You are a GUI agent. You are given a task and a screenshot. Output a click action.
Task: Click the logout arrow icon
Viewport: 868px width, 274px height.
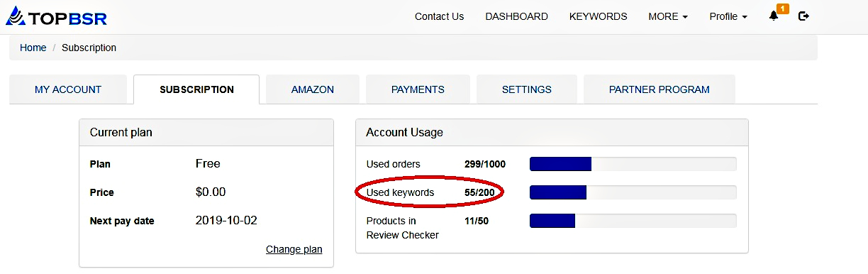(803, 16)
